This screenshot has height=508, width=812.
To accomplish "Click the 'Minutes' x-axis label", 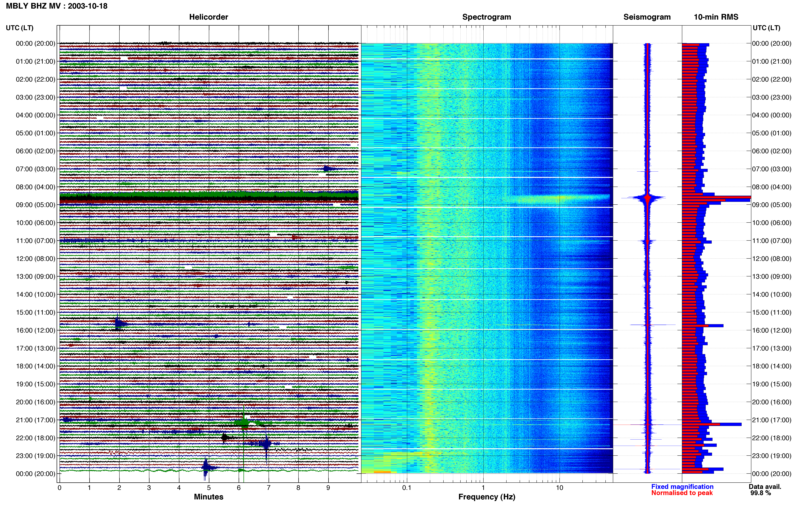I will (209, 497).
